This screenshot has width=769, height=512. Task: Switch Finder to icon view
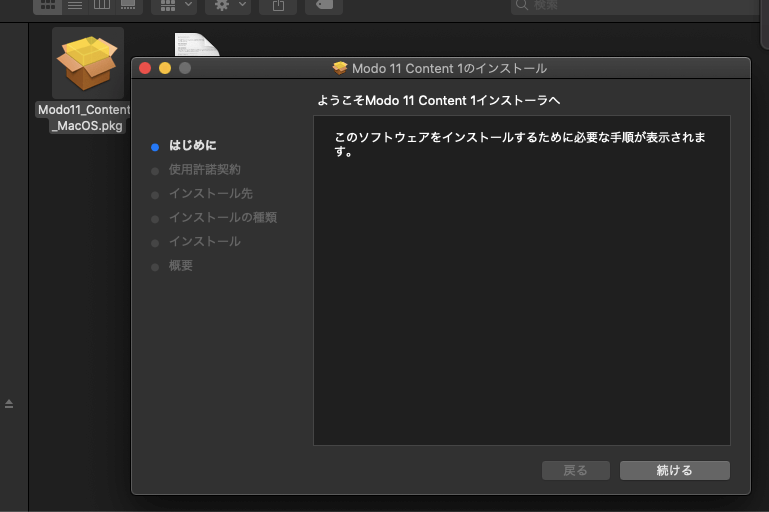48,5
